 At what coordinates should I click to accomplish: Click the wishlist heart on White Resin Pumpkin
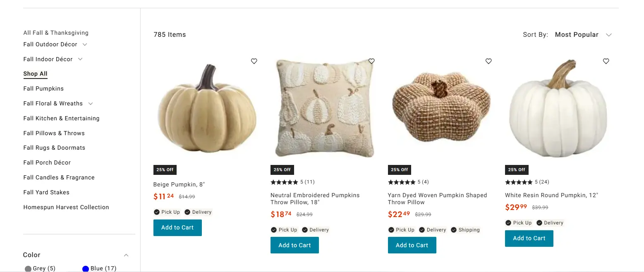point(606,61)
